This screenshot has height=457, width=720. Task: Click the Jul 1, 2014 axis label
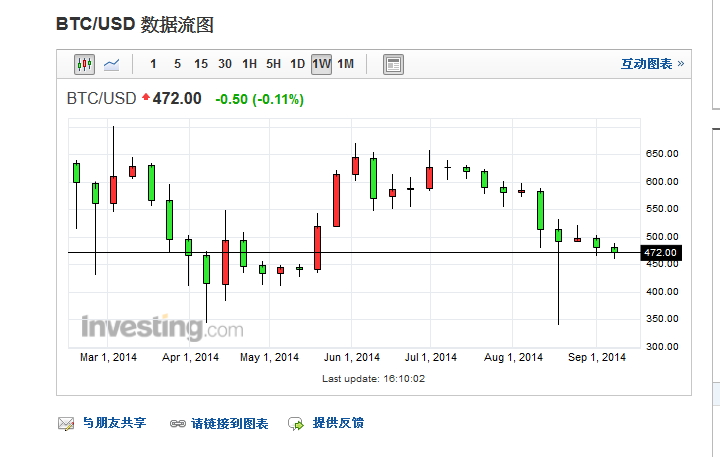coord(431,357)
